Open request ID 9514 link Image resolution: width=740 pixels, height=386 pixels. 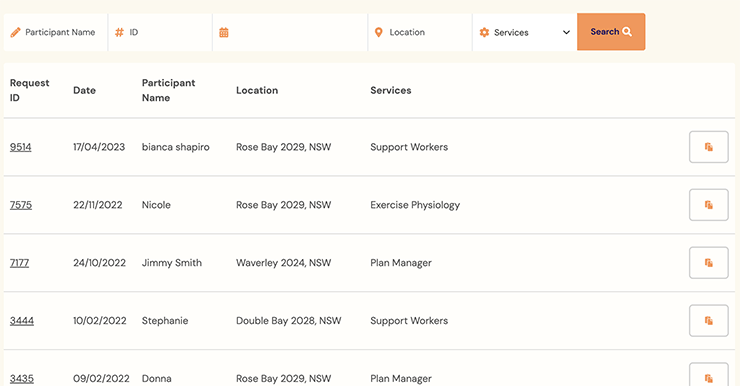click(x=21, y=147)
